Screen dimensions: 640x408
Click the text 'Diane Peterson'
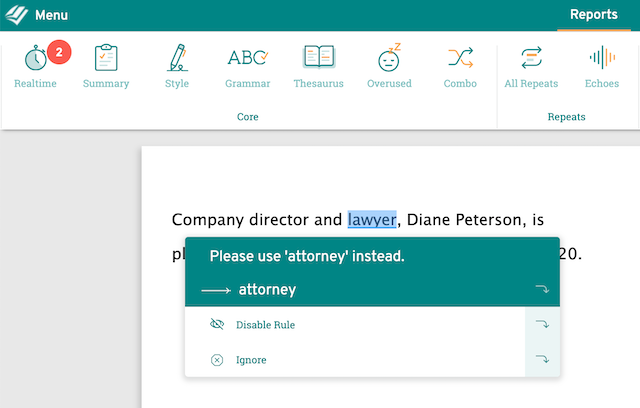point(464,220)
